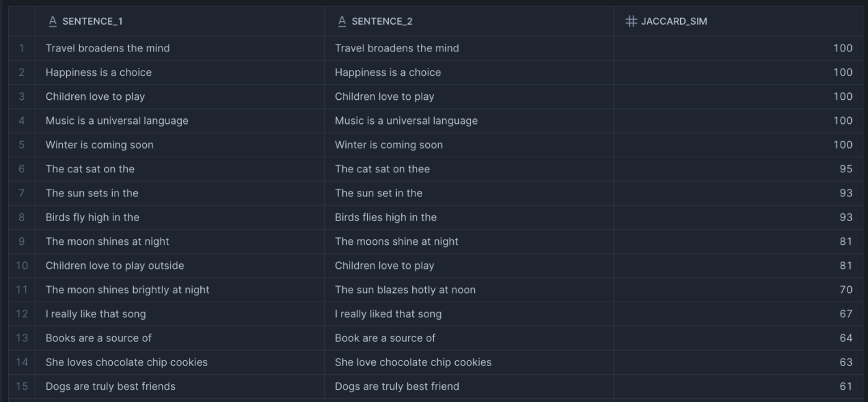The height and width of the screenshot is (402, 868).
Task: Click cell 'Dogs are truly best friends'
Action: coord(110,387)
